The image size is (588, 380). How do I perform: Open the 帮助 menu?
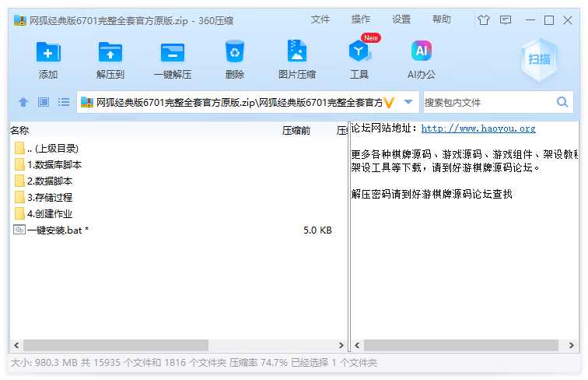tap(441, 19)
